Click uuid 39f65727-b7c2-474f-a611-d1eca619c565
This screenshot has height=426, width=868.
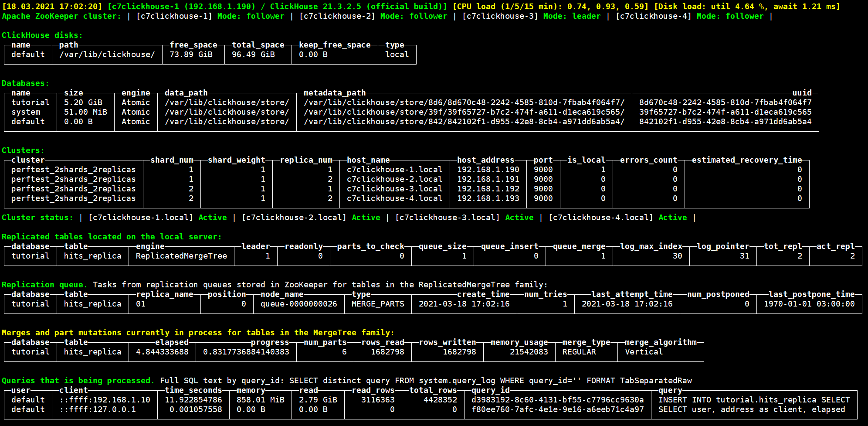click(726, 112)
